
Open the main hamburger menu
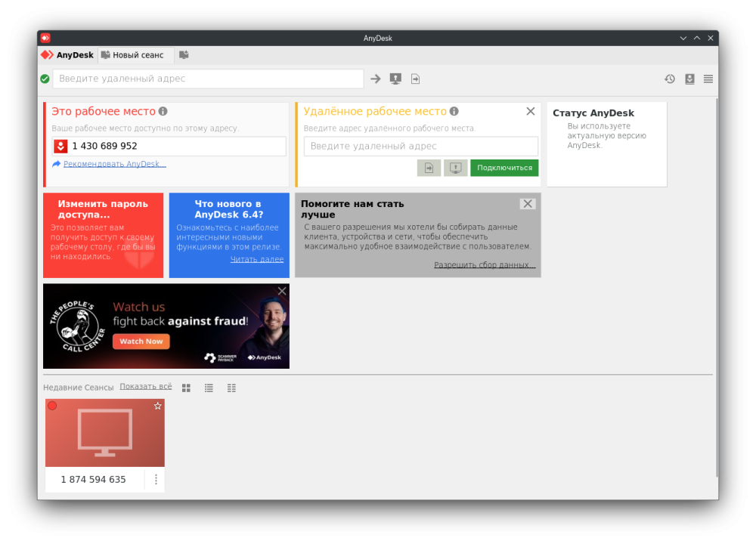(x=708, y=79)
